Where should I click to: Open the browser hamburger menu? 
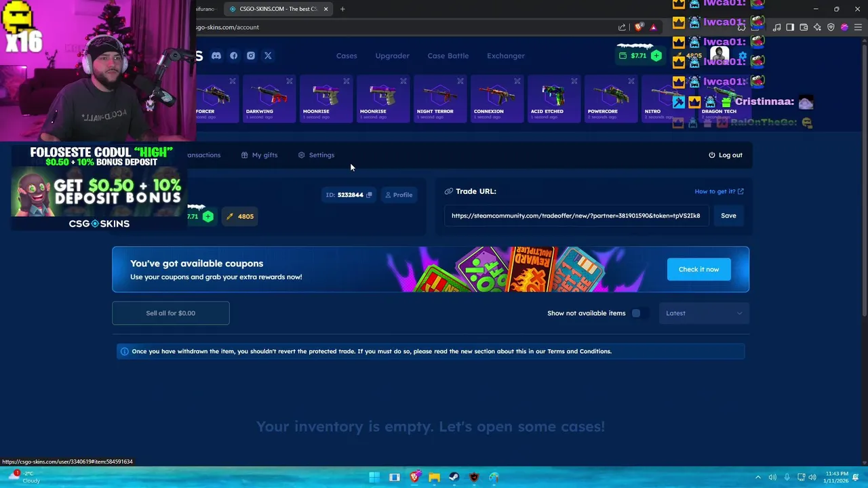click(858, 27)
